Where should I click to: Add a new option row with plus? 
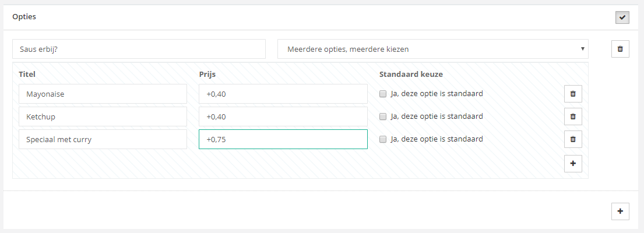[572, 164]
